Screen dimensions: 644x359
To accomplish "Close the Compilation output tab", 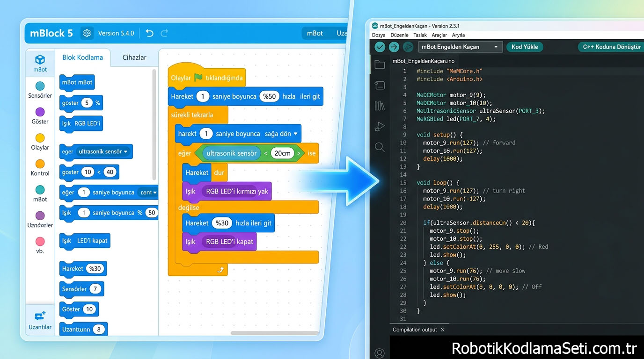I will [442, 330].
